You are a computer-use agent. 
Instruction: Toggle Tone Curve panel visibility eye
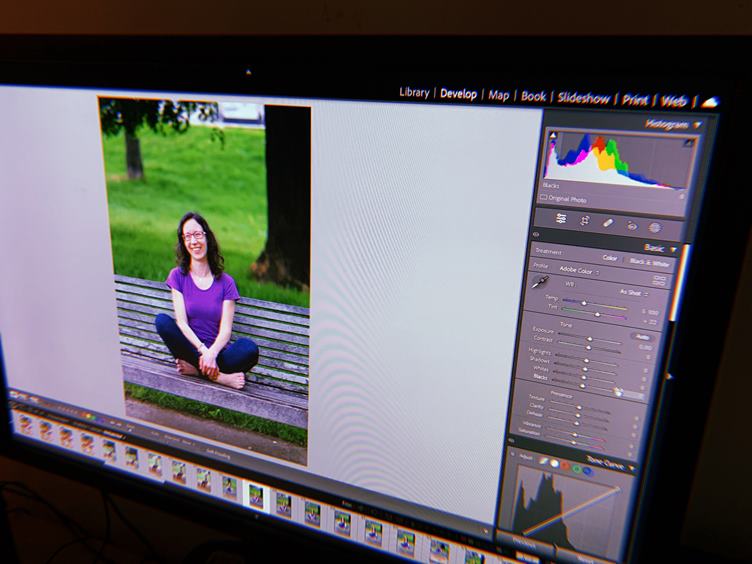(x=511, y=440)
